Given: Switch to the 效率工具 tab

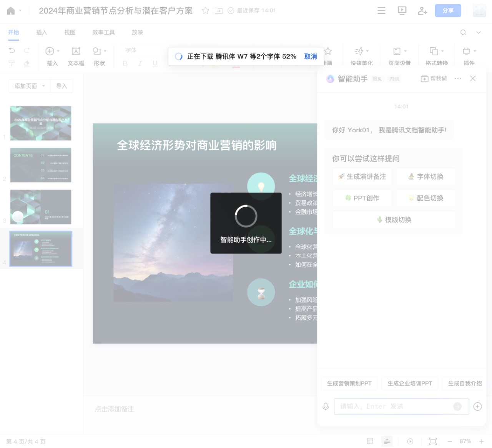Looking at the screenshot, I should coord(103,32).
